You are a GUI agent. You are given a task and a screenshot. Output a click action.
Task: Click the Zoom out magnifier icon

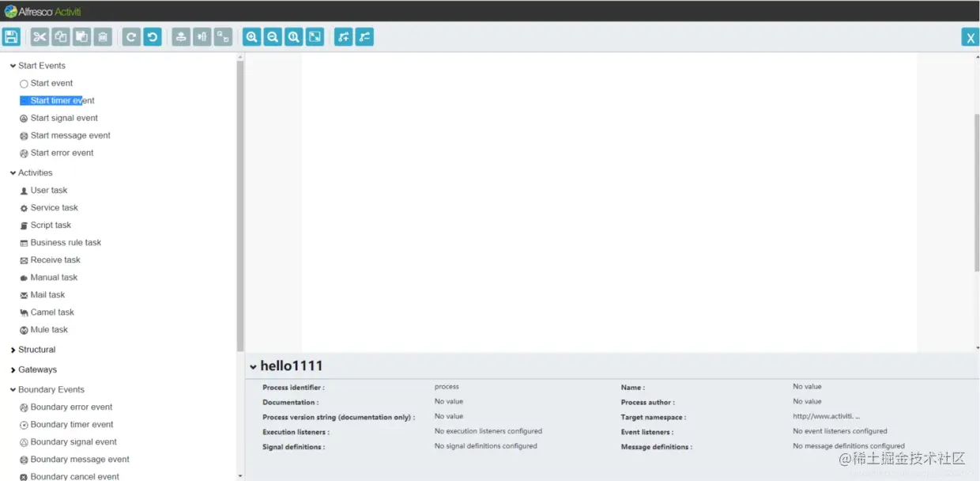point(273,36)
